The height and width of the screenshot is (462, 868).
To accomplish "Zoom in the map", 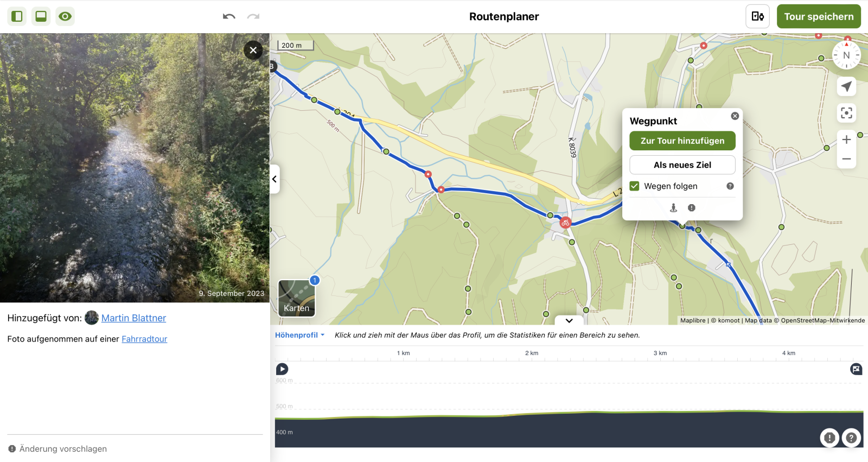I will (846, 140).
